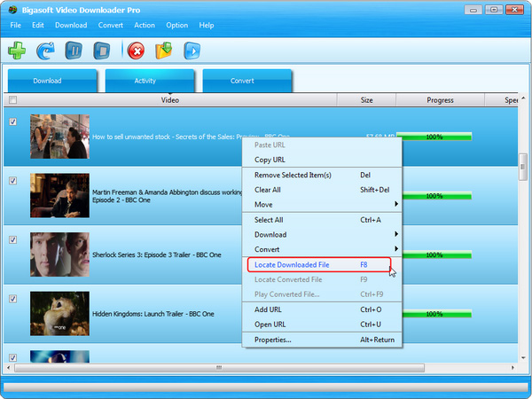
Task: Expand the Convert submenu in context menu
Action: 322,249
